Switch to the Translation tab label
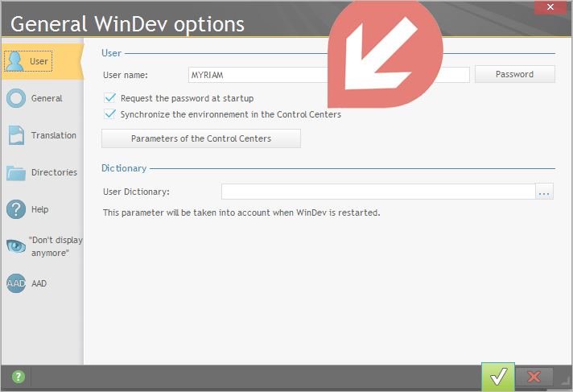 click(x=54, y=135)
